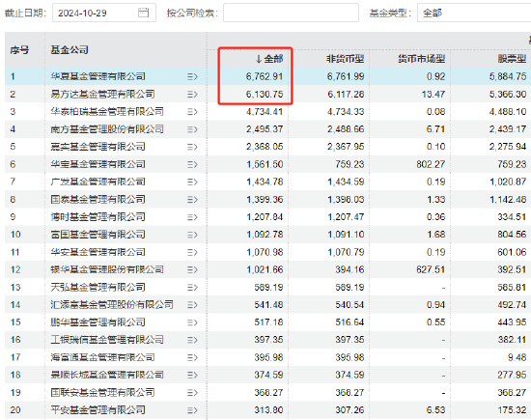Open detail arrow icon for 嘉实基金管理有限公司
This screenshot has height=420, width=531.
pos(192,147)
